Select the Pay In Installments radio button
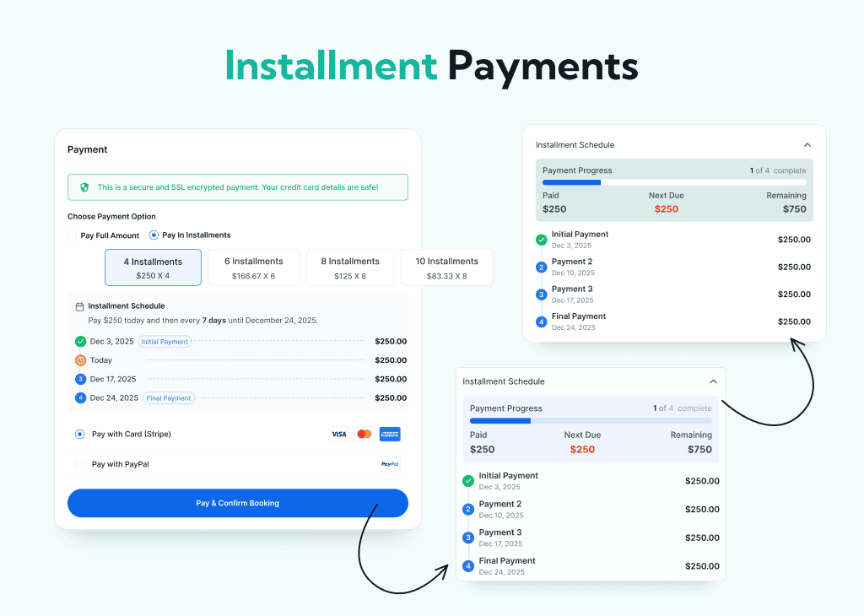Screen dimensions: 864x616 coord(154,235)
